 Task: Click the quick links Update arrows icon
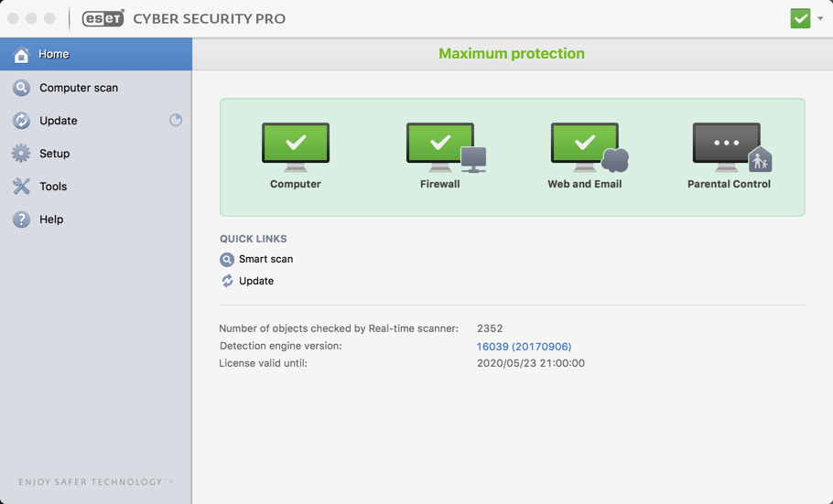[227, 281]
